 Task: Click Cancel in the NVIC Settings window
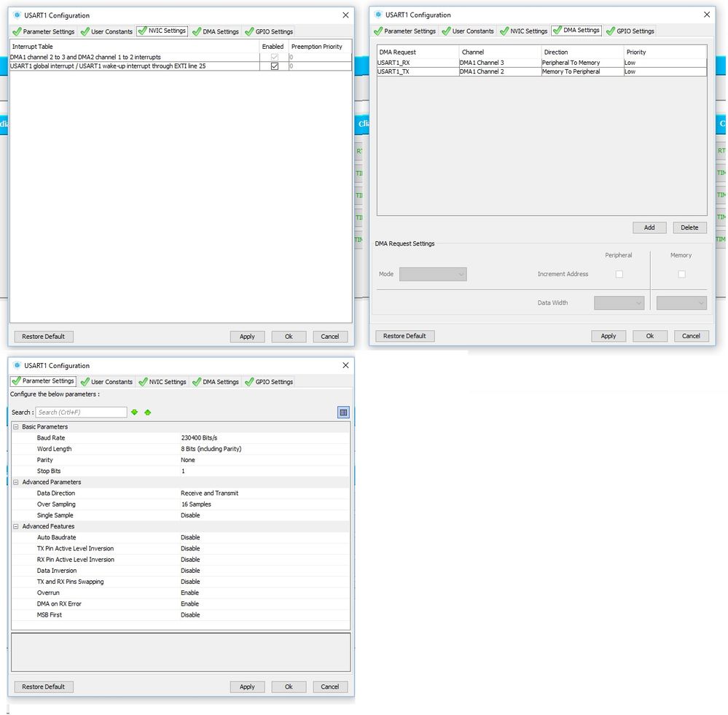coord(330,337)
